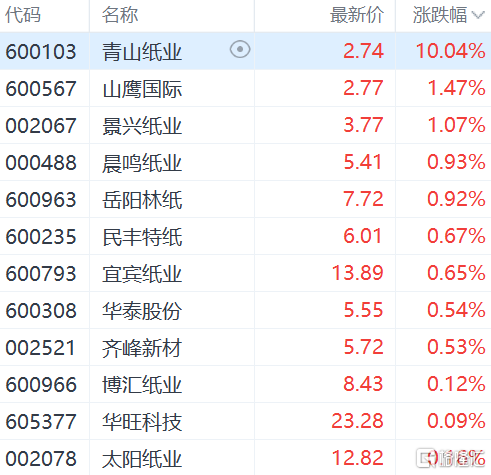
Task: Click price 13.89 for 宜宾纸业
Action: [x=358, y=273]
